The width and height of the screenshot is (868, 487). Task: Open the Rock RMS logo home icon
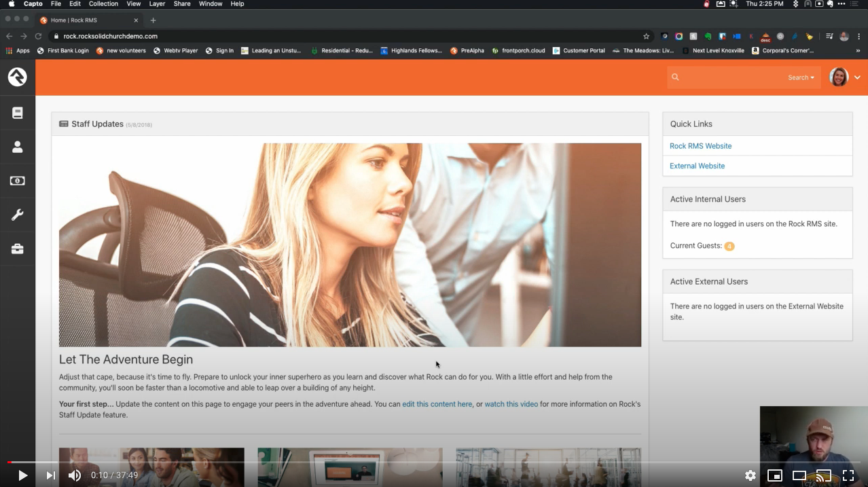[18, 77]
